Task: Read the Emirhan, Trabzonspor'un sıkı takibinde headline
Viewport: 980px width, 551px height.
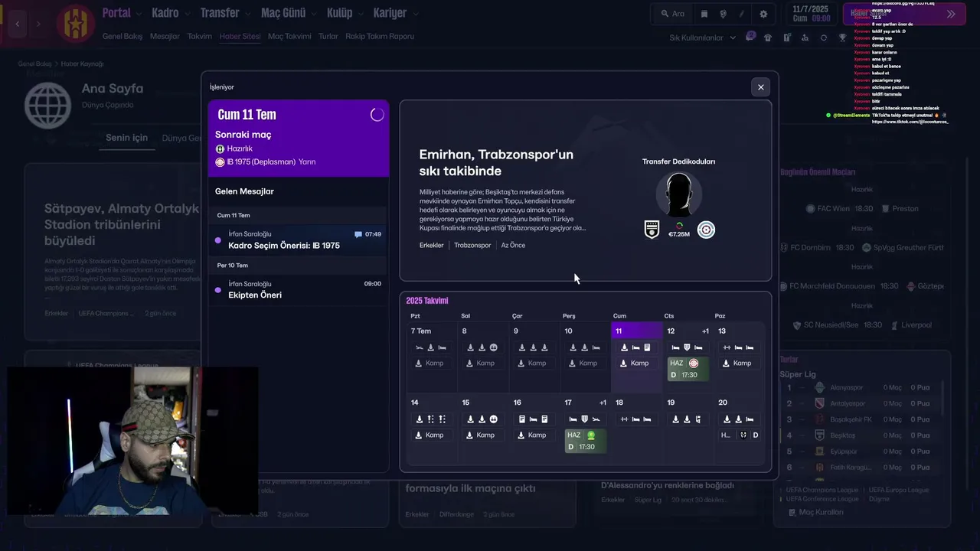Action: point(496,162)
